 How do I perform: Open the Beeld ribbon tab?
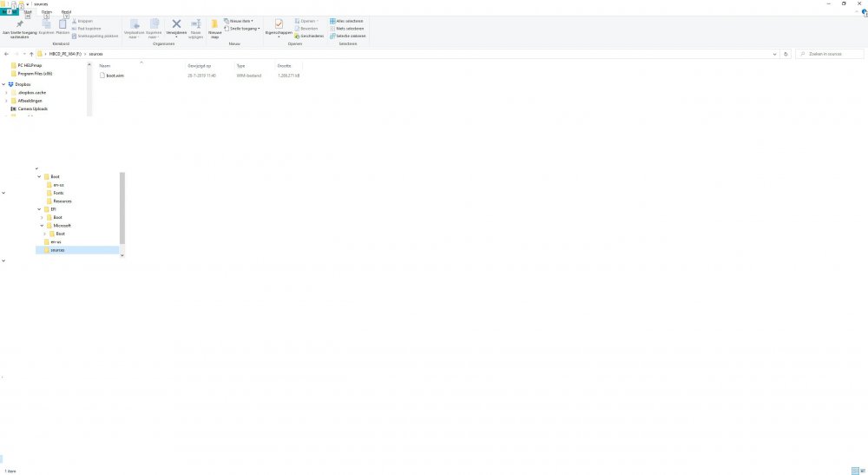point(66,11)
